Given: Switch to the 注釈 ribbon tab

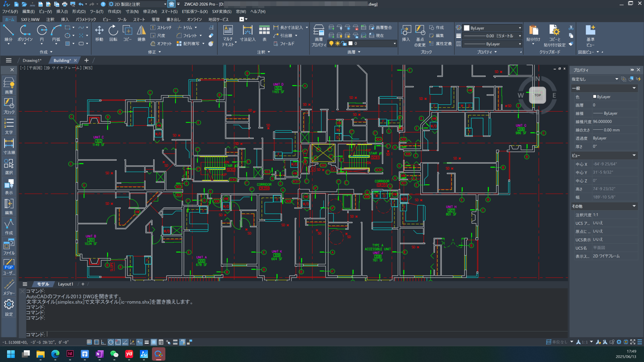Looking at the screenshot, I should [x=50, y=19].
